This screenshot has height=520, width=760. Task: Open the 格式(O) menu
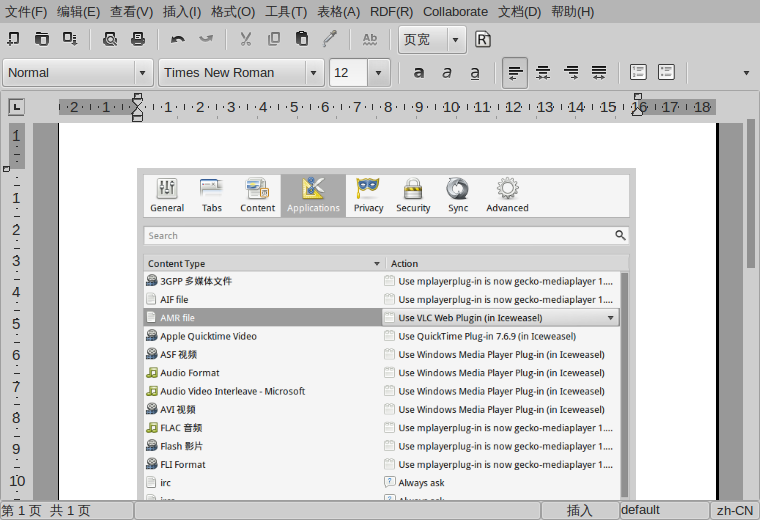click(x=233, y=12)
